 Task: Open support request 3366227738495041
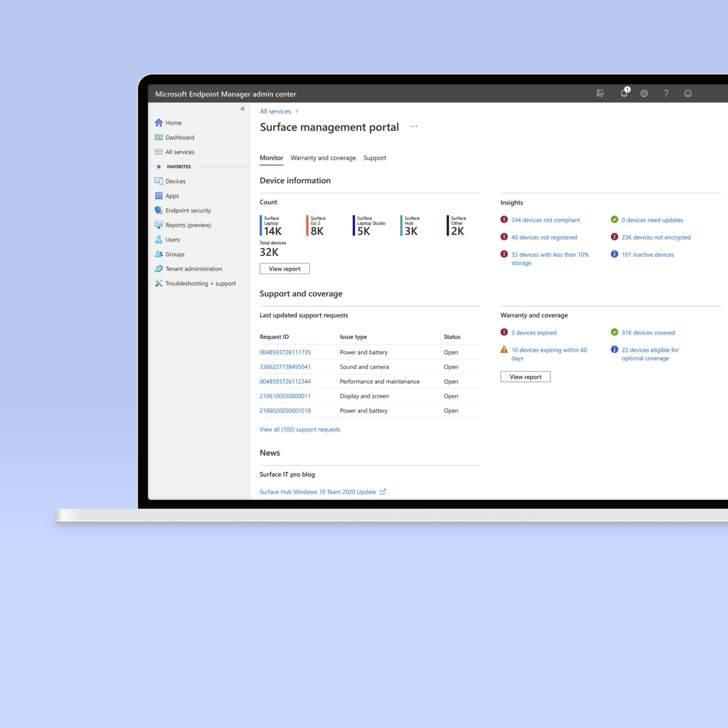pyautogui.click(x=285, y=367)
